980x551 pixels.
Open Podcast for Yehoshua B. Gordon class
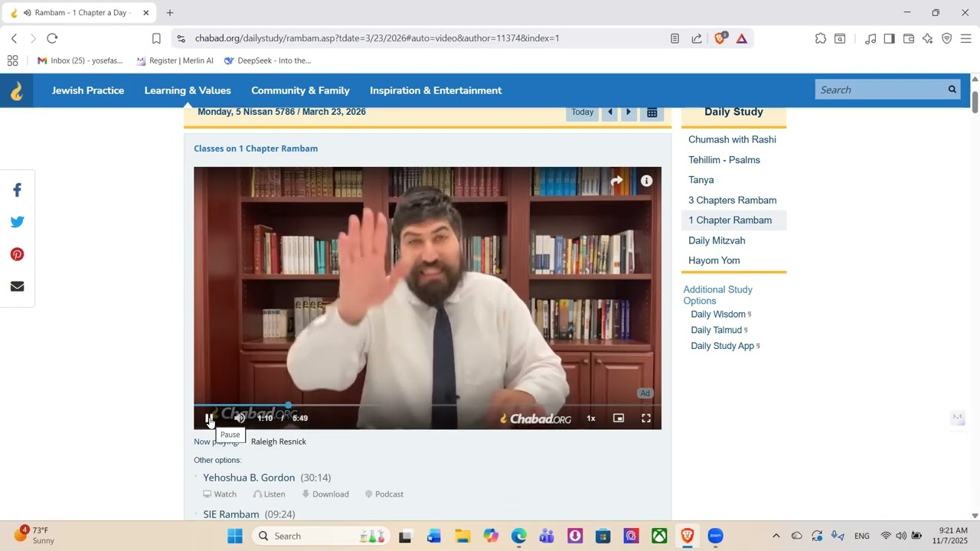point(384,494)
